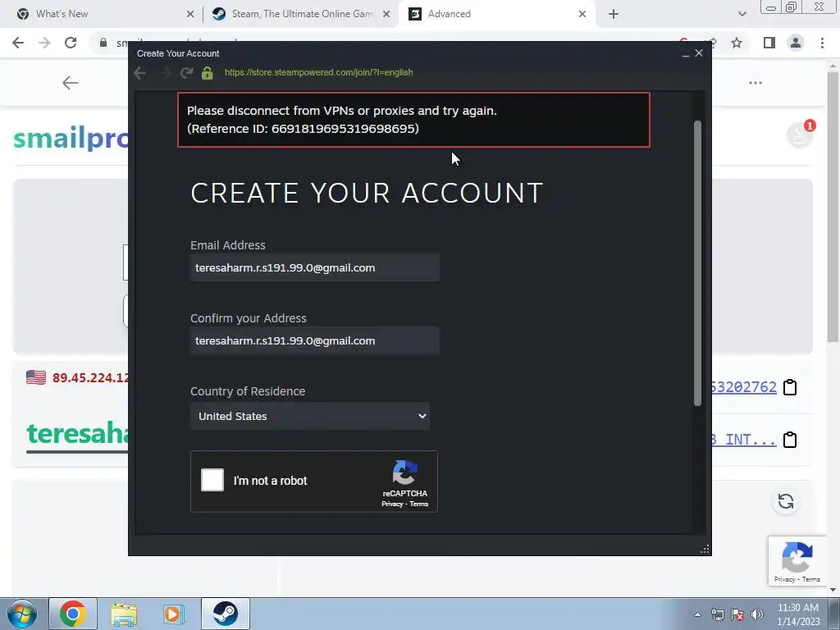Click the Steam popup vertical scrollbar
The height and width of the screenshot is (630, 840).
click(x=697, y=262)
